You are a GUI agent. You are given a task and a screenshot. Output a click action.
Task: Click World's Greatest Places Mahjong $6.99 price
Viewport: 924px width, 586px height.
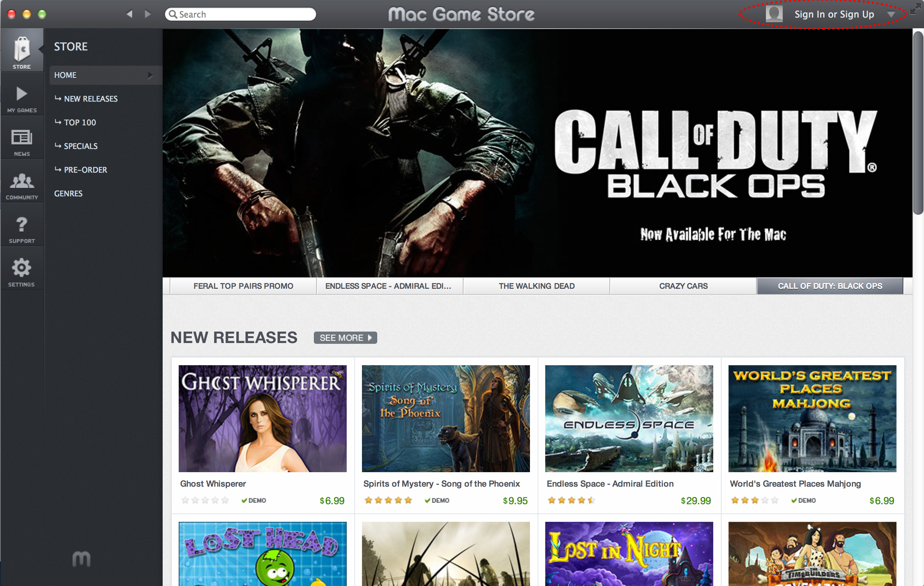point(882,501)
